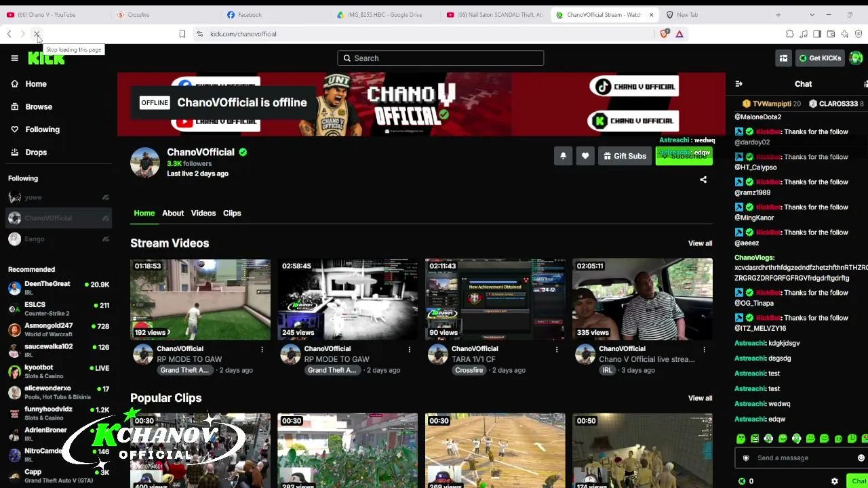Toggle the notification bell for ChanoVOfficial
This screenshot has height=488, width=868.
coord(563,156)
